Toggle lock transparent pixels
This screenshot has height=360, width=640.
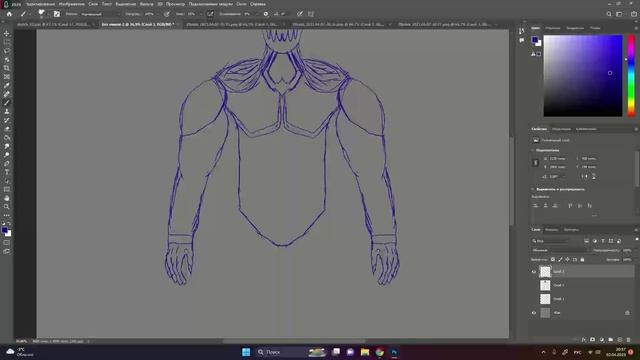(553, 260)
